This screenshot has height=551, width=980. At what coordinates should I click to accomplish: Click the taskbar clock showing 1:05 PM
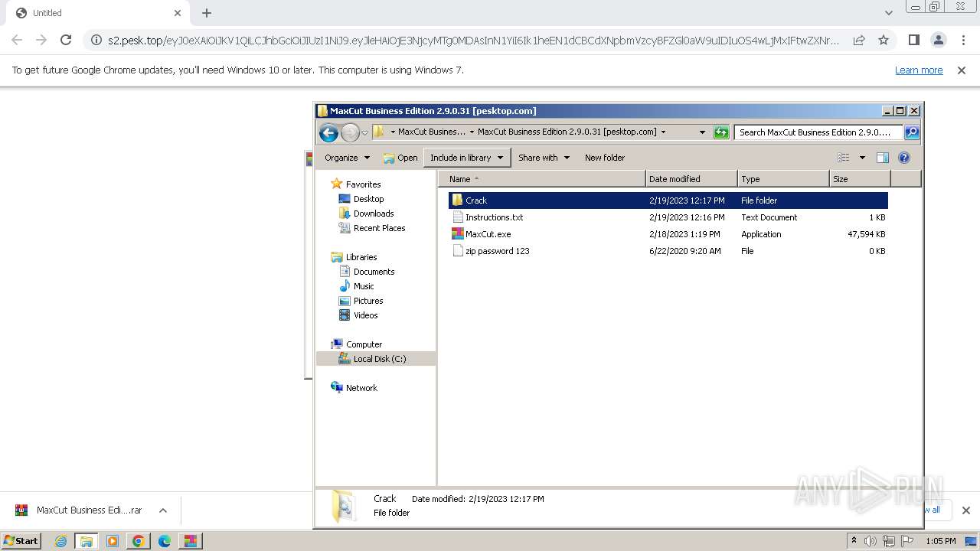click(940, 541)
